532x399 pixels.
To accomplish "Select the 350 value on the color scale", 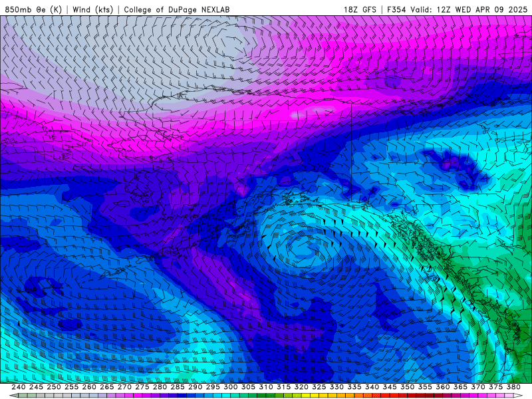I will tap(407, 387).
